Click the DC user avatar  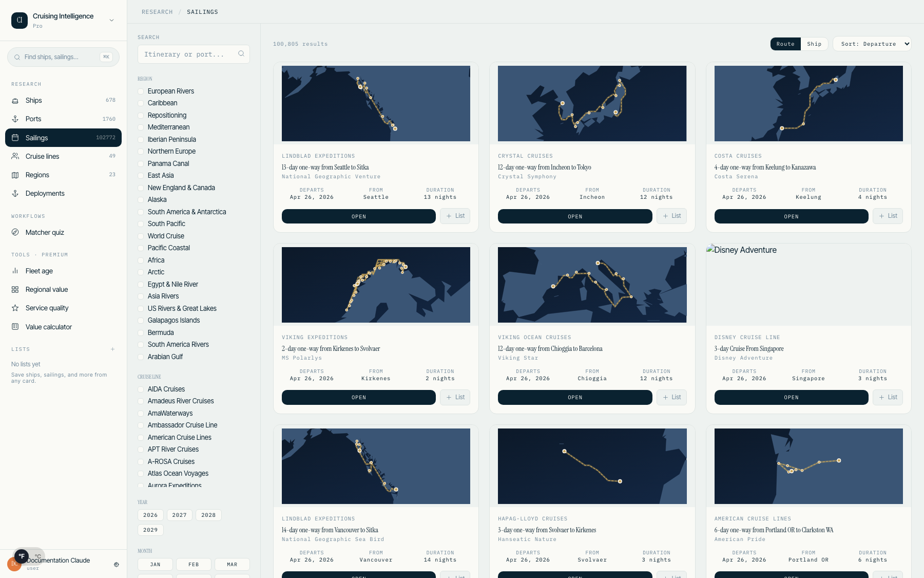coord(14,564)
